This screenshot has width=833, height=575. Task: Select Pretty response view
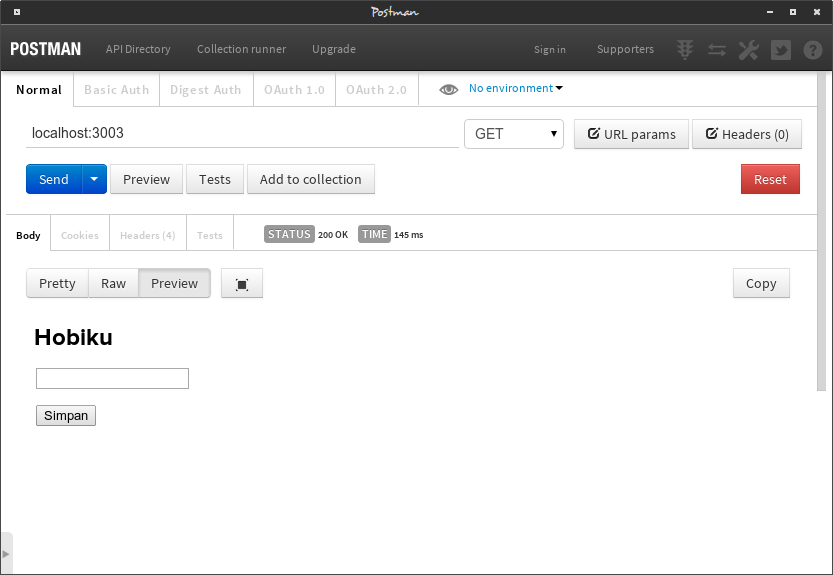57,283
